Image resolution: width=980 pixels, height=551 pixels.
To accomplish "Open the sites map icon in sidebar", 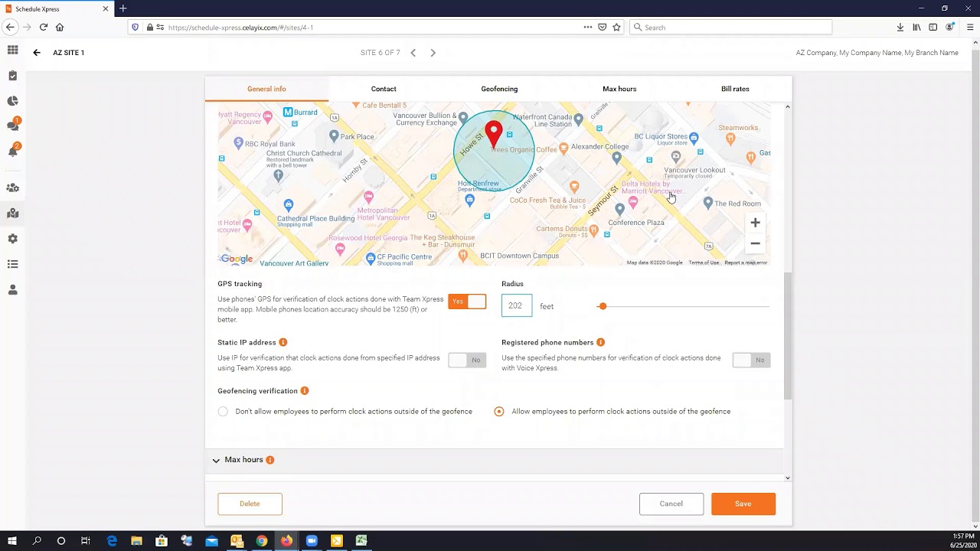I will (x=12, y=214).
